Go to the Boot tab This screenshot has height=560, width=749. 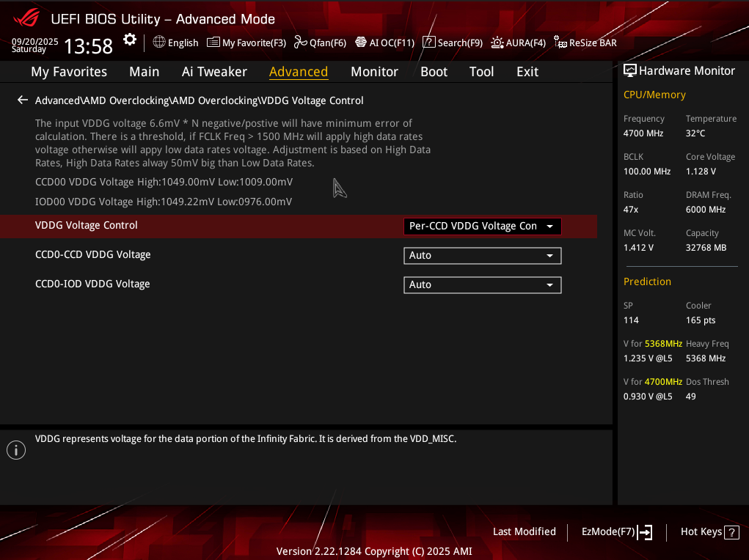coord(434,72)
